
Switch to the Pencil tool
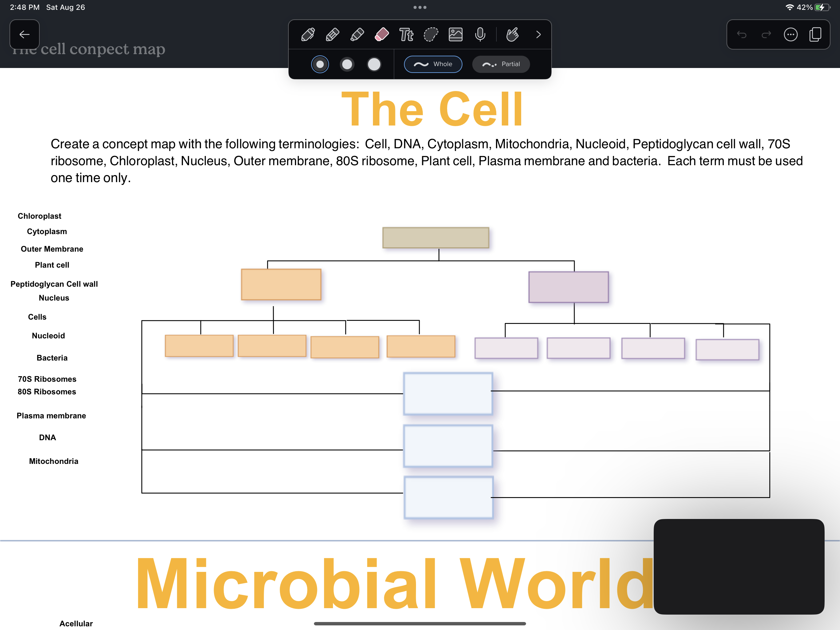(x=332, y=34)
